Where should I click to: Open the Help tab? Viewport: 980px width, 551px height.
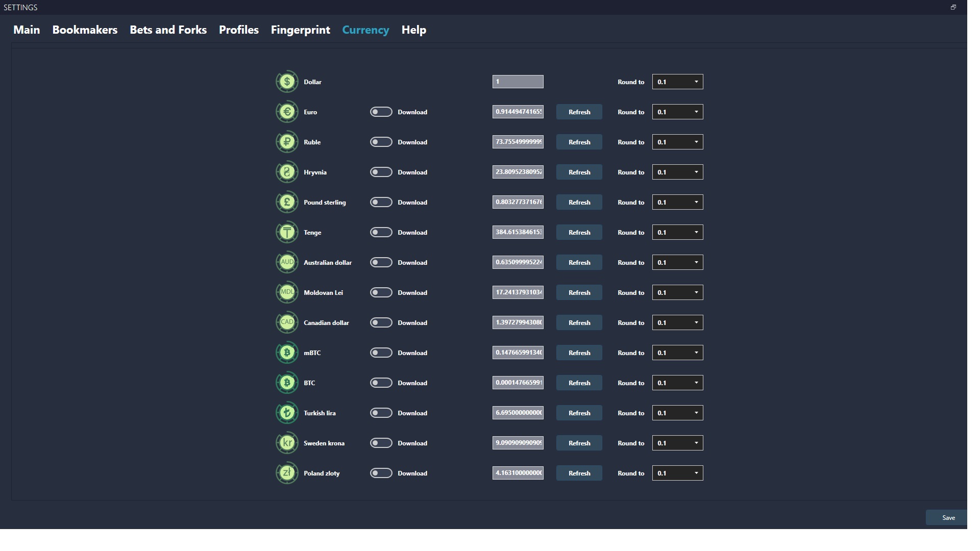click(413, 30)
